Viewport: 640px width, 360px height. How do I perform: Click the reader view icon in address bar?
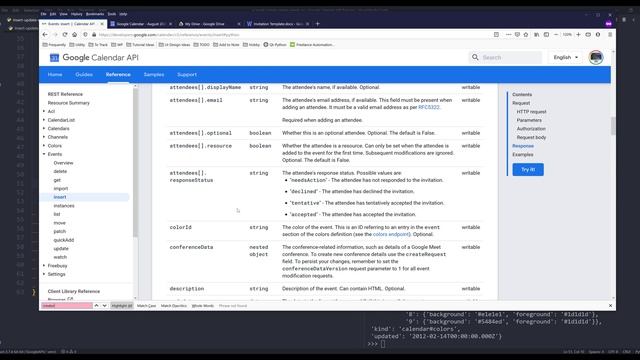pyautogui.click(x=496, y=35)
